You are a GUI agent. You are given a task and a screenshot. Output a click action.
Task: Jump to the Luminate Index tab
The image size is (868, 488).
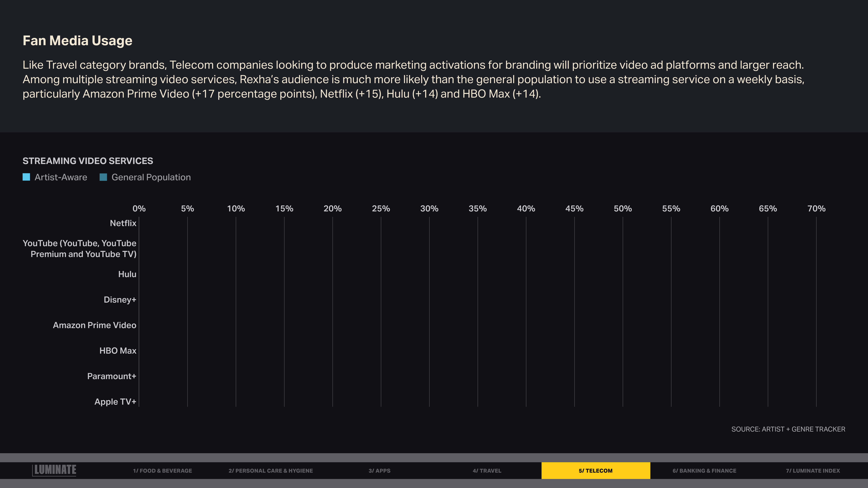click(813, 470)
